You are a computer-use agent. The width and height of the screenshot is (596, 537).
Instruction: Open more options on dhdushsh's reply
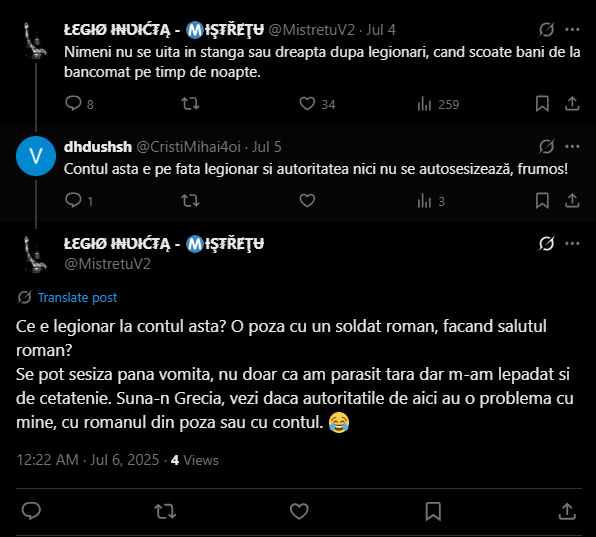click(572, 146)
